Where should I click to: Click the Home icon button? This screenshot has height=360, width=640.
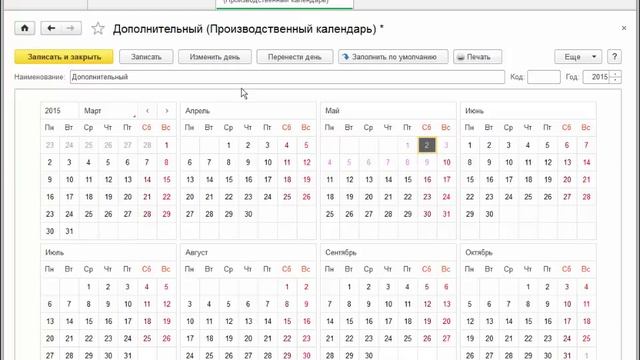[x=24, y=28]
